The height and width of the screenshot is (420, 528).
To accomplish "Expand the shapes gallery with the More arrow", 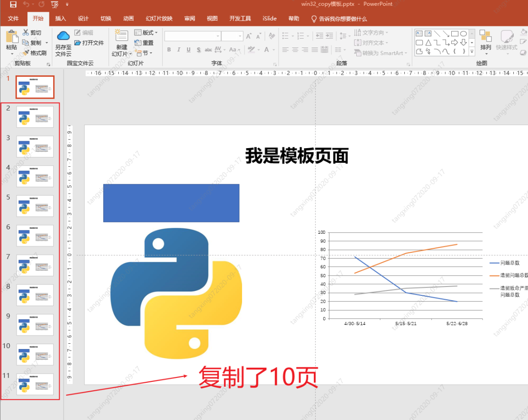I will coord(471,52).
